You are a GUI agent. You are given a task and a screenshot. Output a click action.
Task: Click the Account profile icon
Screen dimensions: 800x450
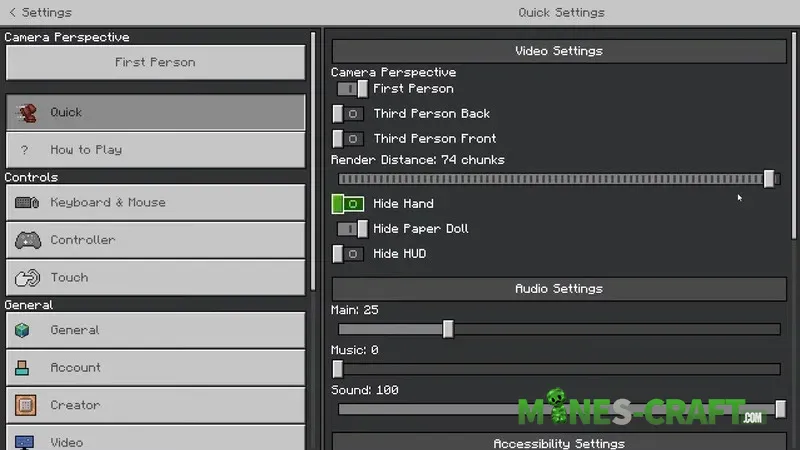click(24, 367)
